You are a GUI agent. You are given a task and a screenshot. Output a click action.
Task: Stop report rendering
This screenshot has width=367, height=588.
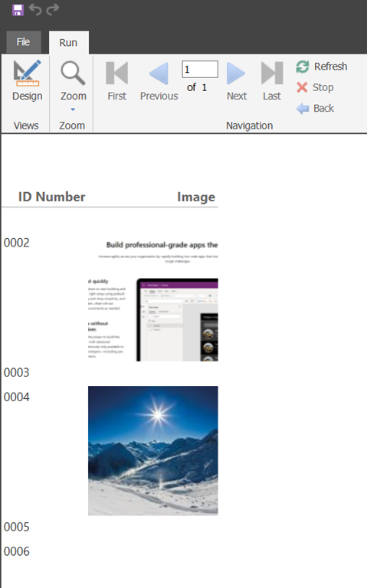coord(315,87)
